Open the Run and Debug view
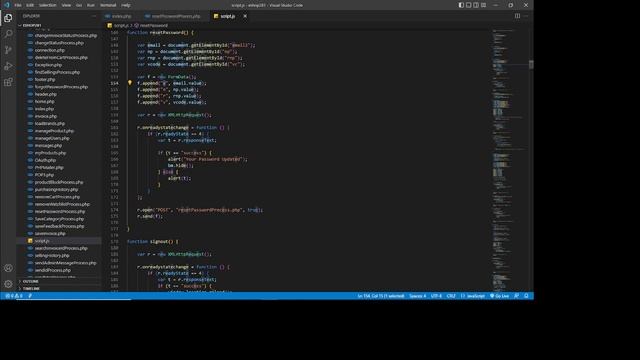 (8, 66)
